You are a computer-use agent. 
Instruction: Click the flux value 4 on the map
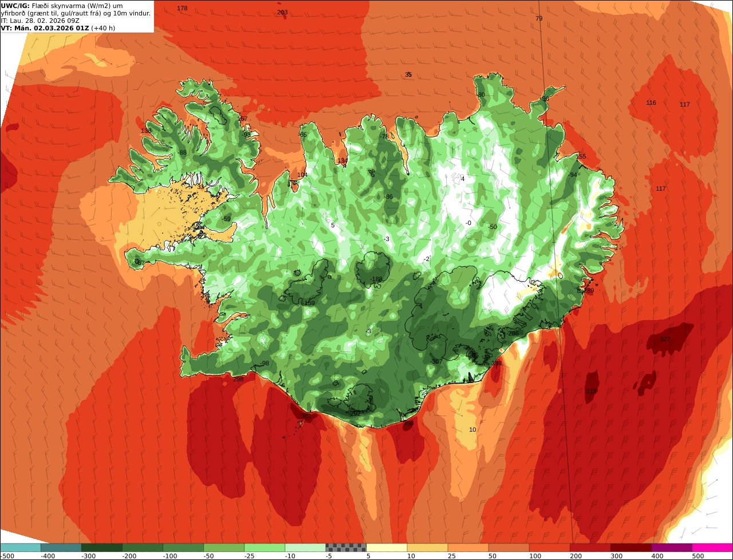(463, 179)
